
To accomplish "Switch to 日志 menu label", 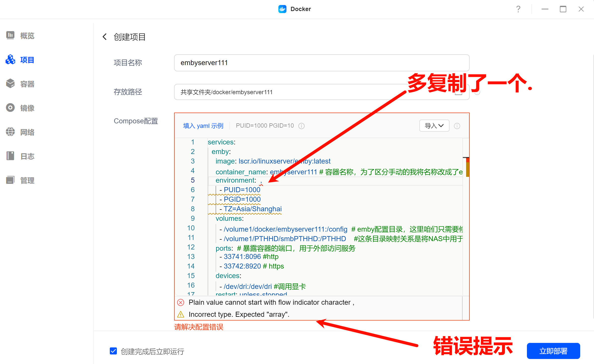I will click(27, 156).
